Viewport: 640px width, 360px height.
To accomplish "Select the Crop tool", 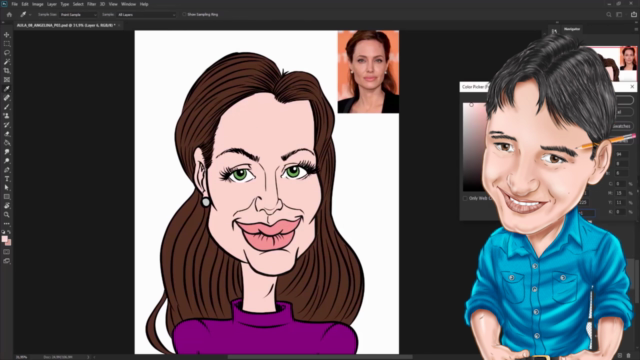I will coord(7,71).
